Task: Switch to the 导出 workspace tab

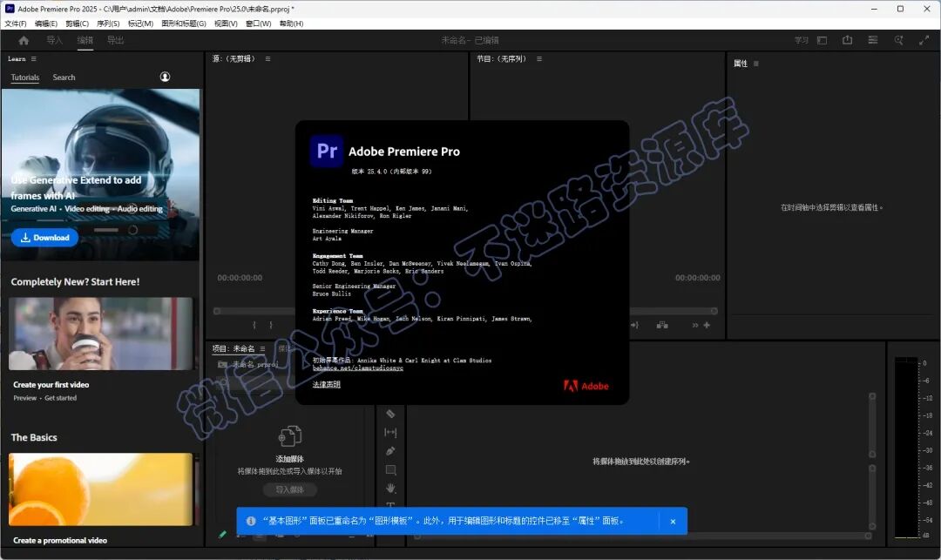Action: [115, 40]
